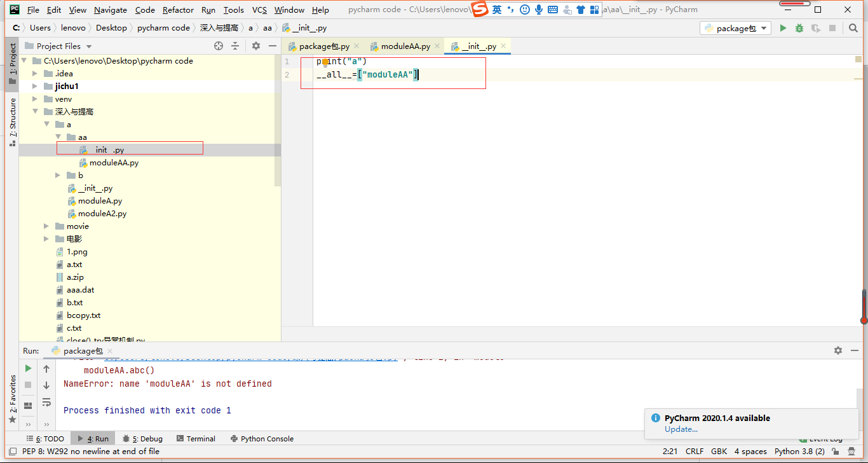This screenshot has width=868, height=463.
Task: Expand the jichu1 folder arrow
Action: [x=36, y=86]
